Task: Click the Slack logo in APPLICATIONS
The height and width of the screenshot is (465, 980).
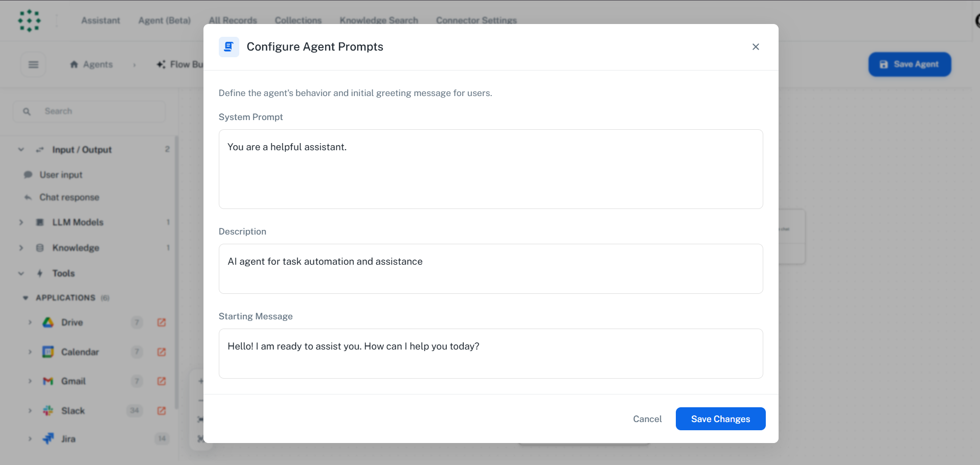Action: (x=48, y=410)
